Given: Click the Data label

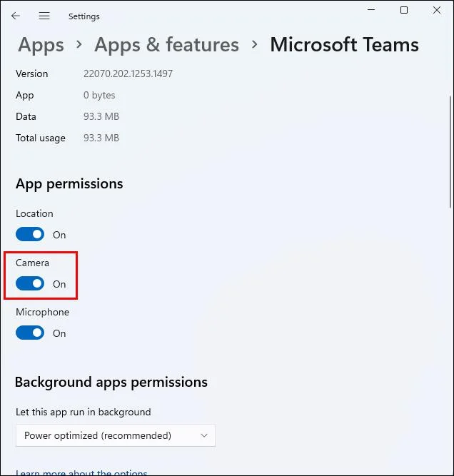Looking at the screenshot, I should click(x=26, y=116).
